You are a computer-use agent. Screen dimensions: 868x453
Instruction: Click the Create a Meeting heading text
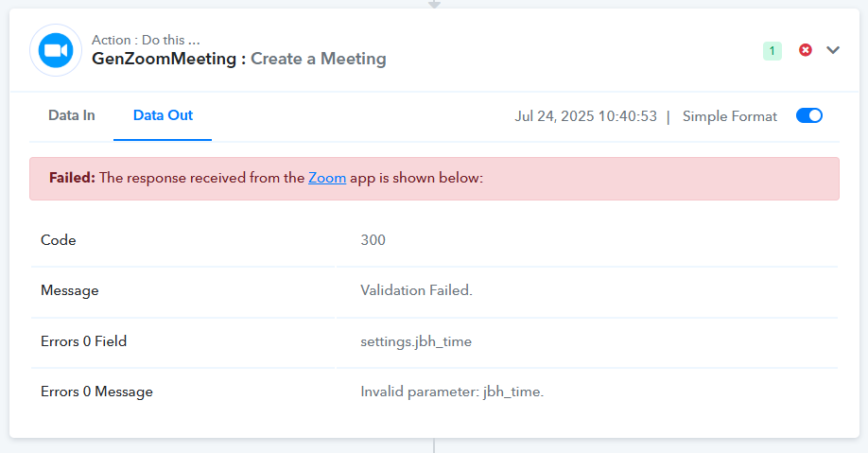click(x=319, y=59)
